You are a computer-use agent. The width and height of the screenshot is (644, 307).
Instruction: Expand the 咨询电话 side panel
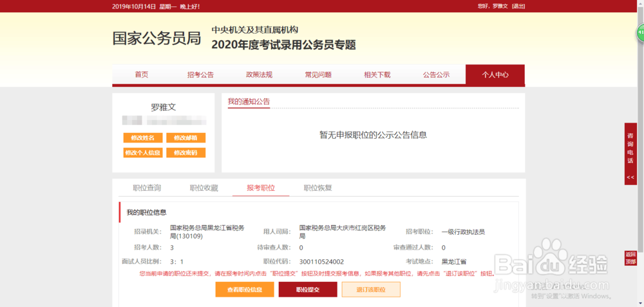point(630,154)
